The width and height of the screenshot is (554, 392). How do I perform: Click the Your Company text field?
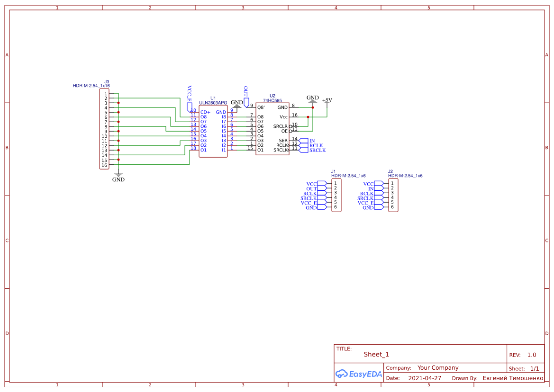(x=438, y=368)
